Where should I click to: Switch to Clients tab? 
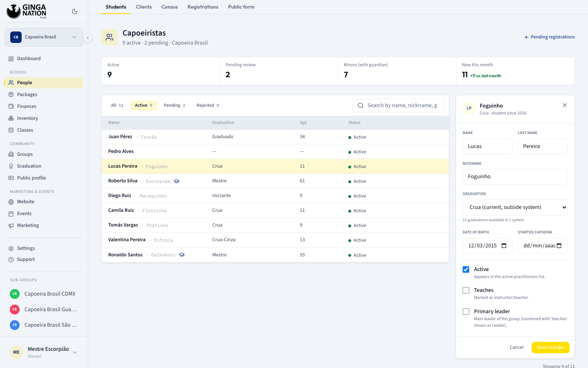144,7
